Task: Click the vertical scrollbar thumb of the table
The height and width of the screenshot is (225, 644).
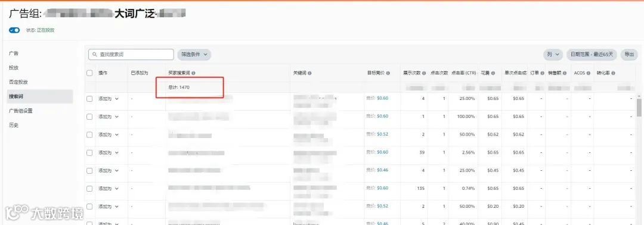Action: [639, 108]
